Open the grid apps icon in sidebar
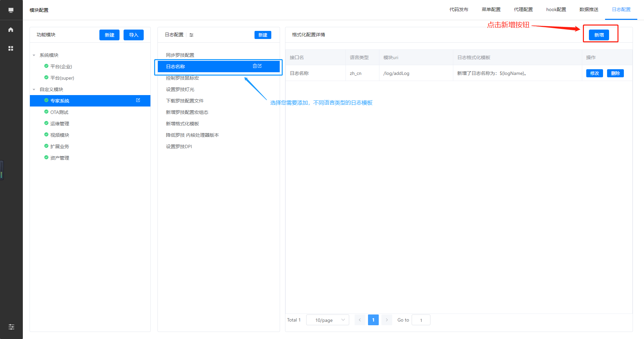The height and width of the screenshot is (339, 644). (11, 48)
